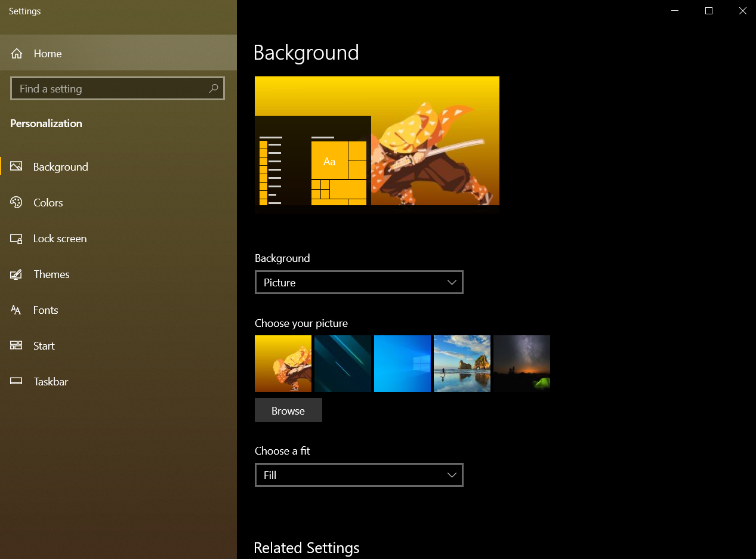
Task: Click the Colors palette icon
Action: (16, 202)
